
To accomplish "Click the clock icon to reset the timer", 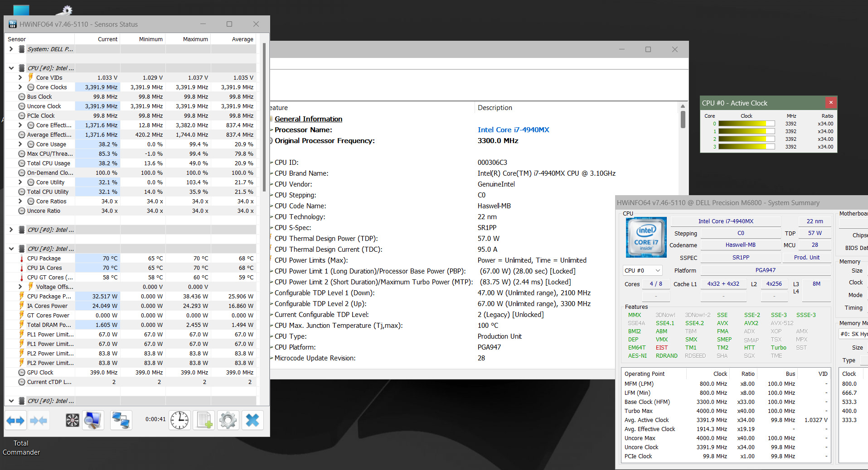I will pos(180,421).
